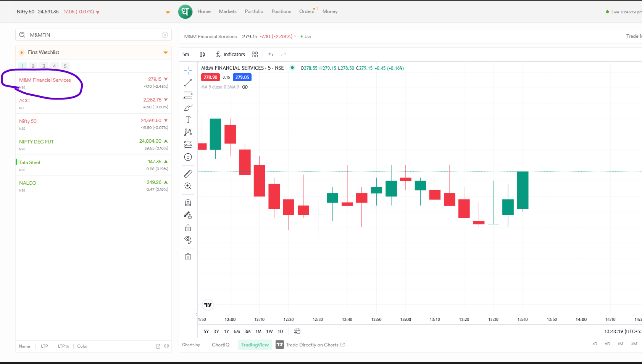This screenshot has width=642, height=364.
Task: Click the undo arrow in chart toolbar
Action: [x=271, y=55]
